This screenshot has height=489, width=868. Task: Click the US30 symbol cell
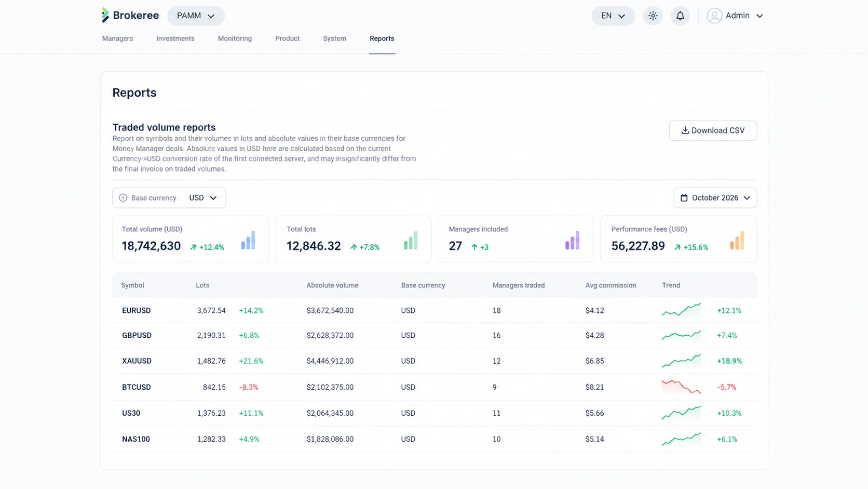(x=131, y=413)
